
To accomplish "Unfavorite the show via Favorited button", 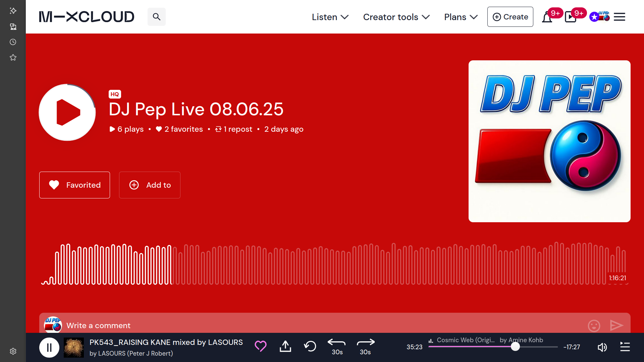I will (74, 185).
